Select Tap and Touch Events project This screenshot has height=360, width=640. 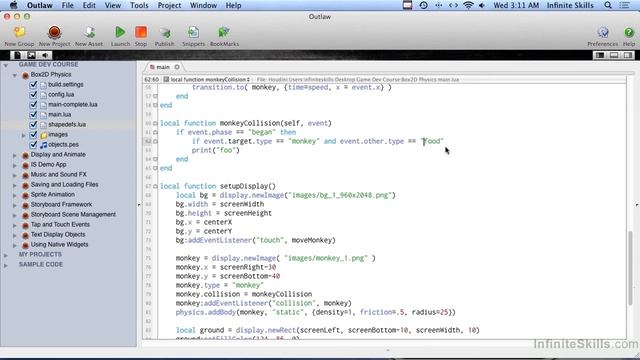(60, 224)
